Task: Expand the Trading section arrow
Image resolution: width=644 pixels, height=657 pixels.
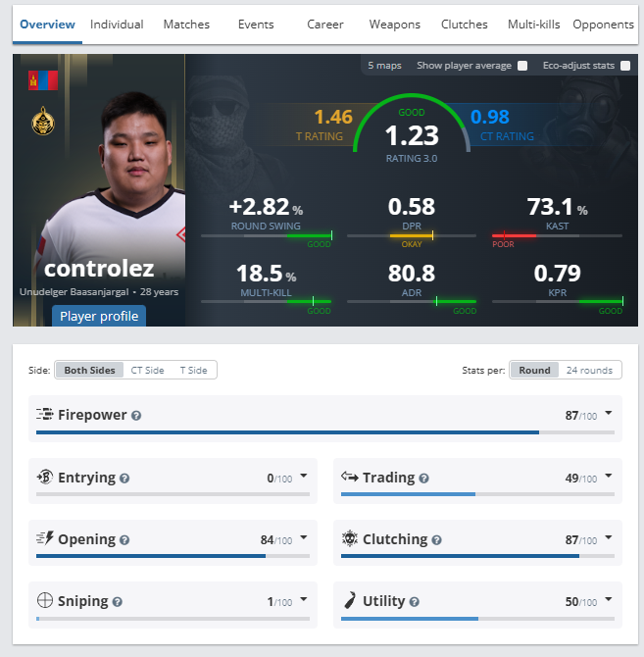Action: [609, 476]
